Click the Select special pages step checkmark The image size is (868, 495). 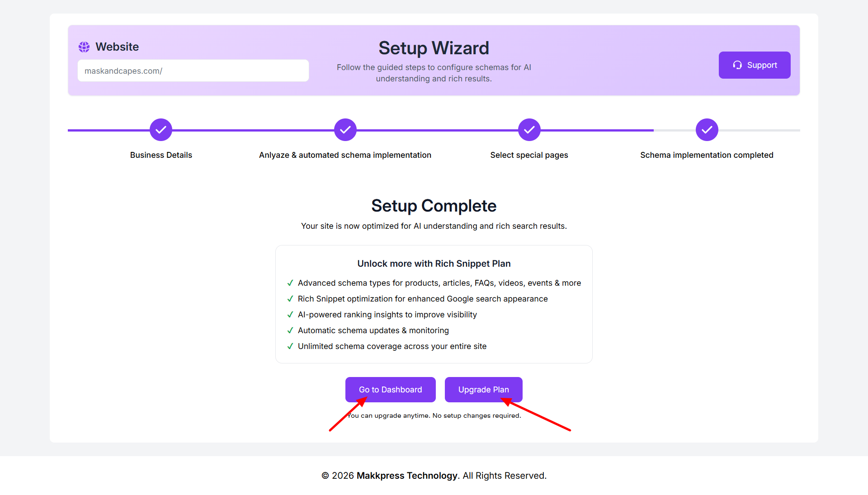529,130
